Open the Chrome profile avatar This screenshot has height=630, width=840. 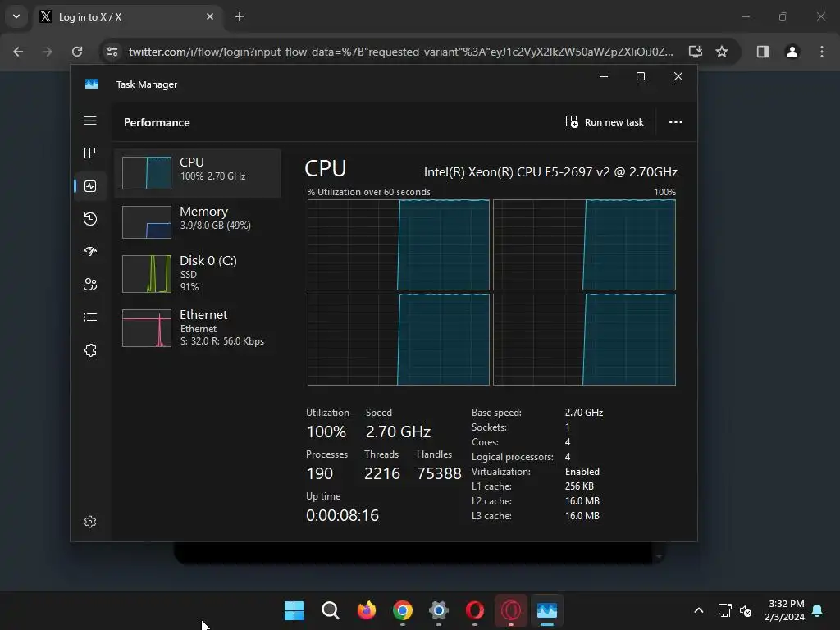[x=792, y=52]
